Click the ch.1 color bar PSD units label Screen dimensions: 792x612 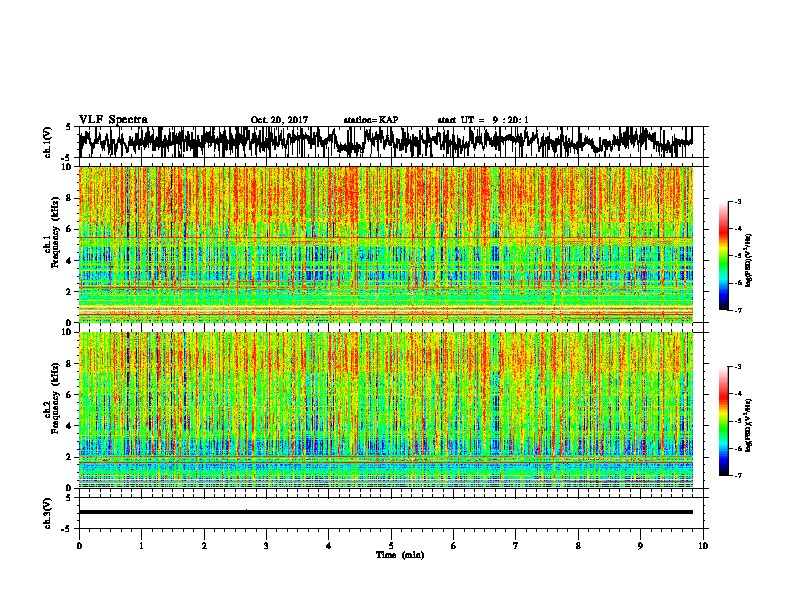coord(749,260)
